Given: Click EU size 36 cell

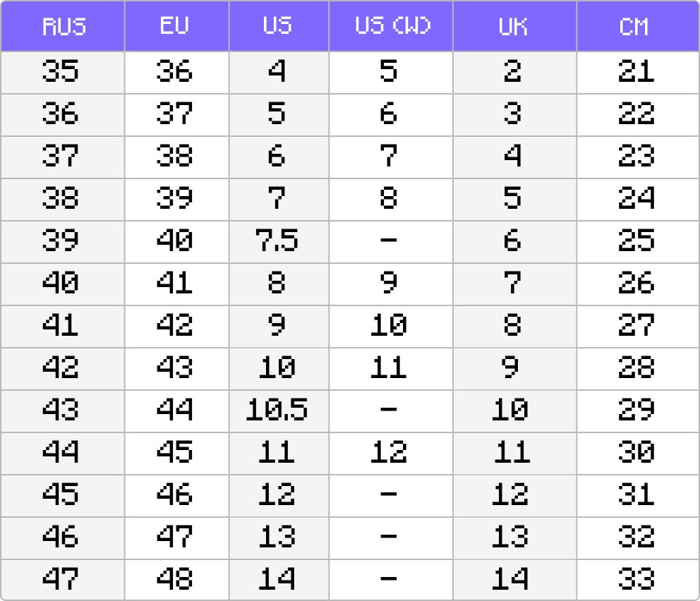Looking at the screenshot, I should point(174,72).
